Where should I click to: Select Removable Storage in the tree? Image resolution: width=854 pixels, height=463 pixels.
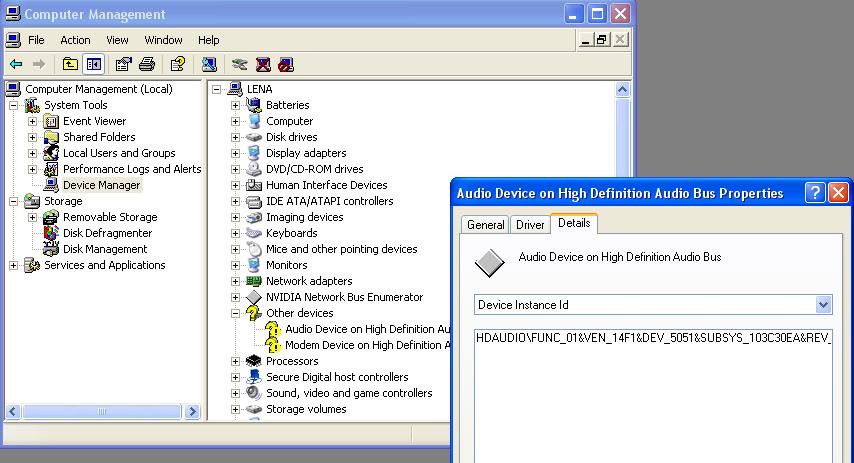[x=110, y=217]
